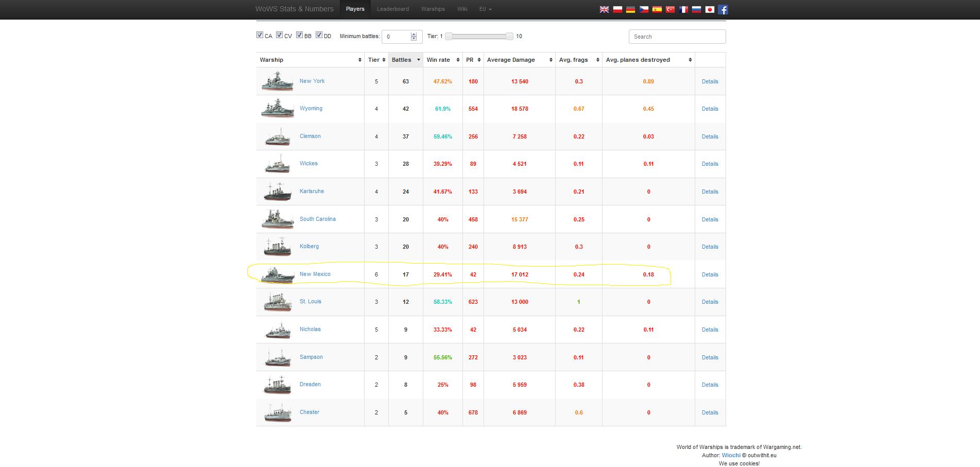Screen dimensions: 980x467
Task: Click the Clemson ship image
Action: 278,136
